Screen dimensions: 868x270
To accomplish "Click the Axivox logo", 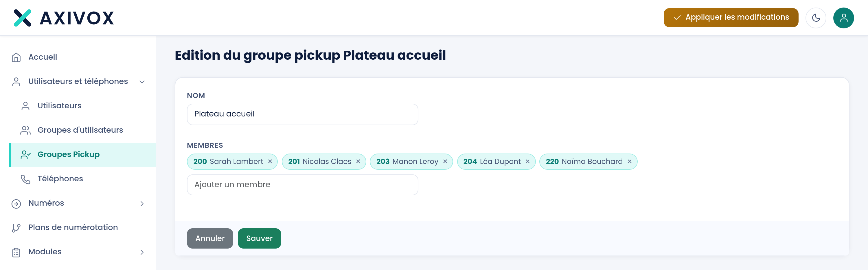I will 64,18.
